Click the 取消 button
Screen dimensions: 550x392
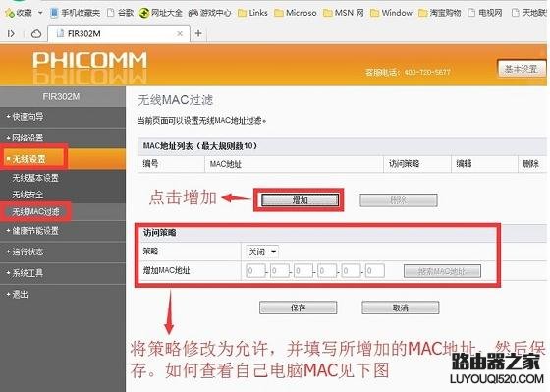401,308
